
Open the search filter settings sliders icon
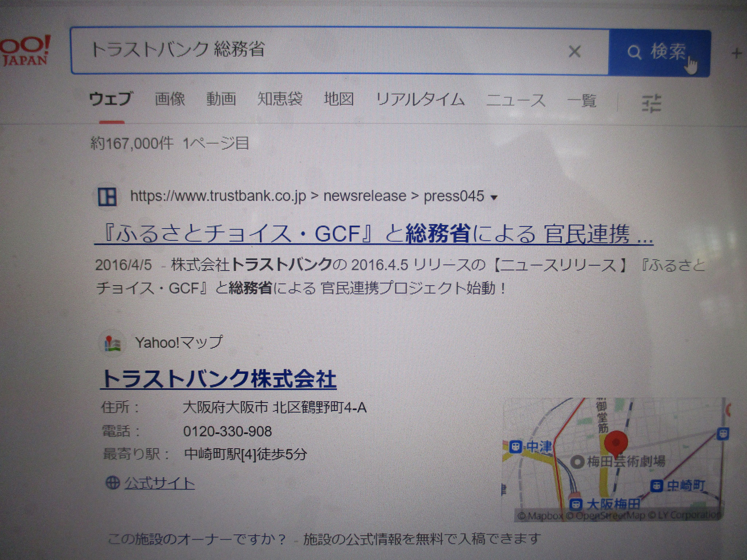(651, 104)
